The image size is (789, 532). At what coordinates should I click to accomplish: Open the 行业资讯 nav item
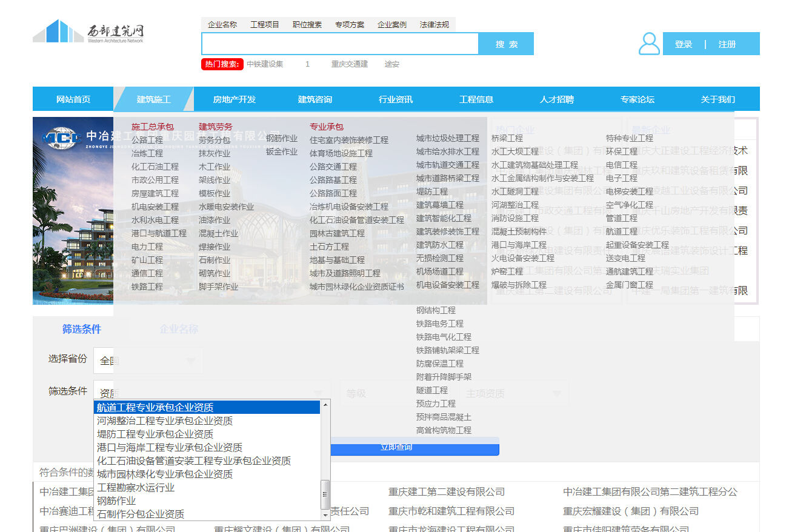396,99
